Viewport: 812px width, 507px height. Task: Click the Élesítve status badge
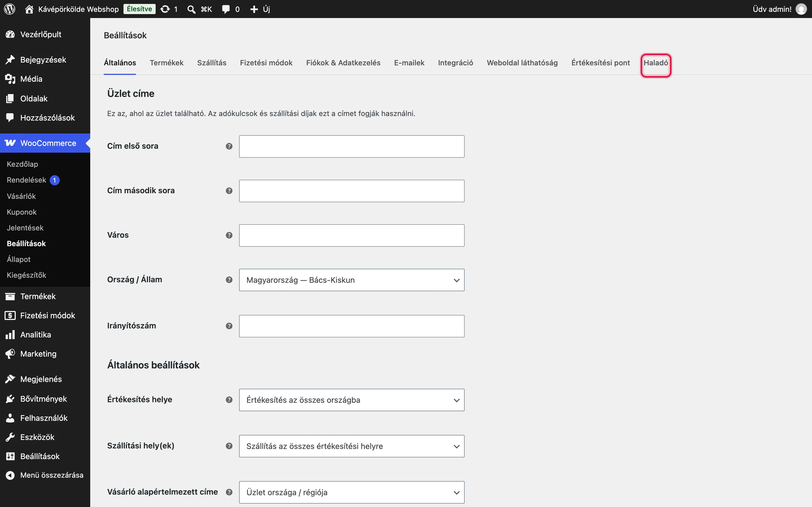140,9
